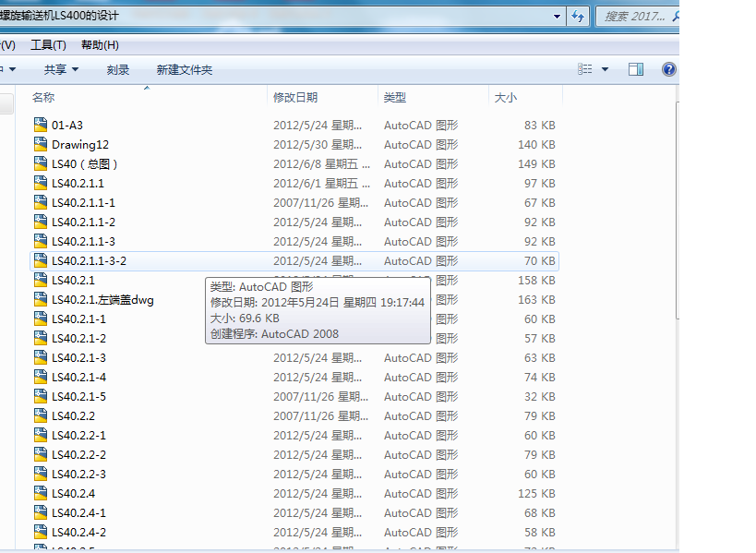Click the 163 KB size cell
The width and height of the screenshot is (756, 553).
[536, 299]
